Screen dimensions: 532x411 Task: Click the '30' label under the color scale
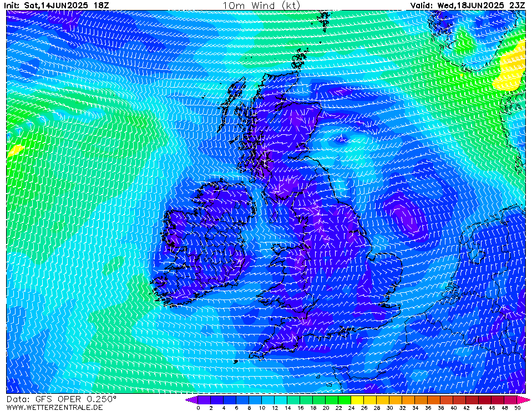click(389, 408)
